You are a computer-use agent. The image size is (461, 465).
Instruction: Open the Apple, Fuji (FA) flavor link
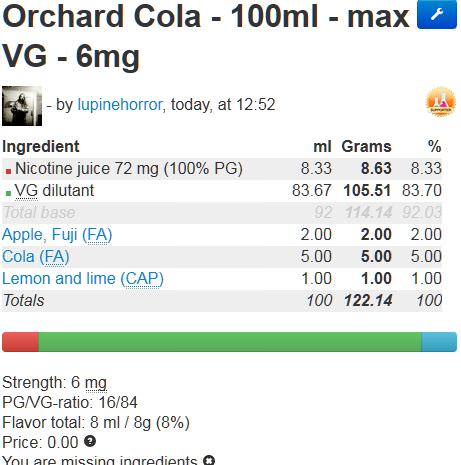[x=57, y=234]
